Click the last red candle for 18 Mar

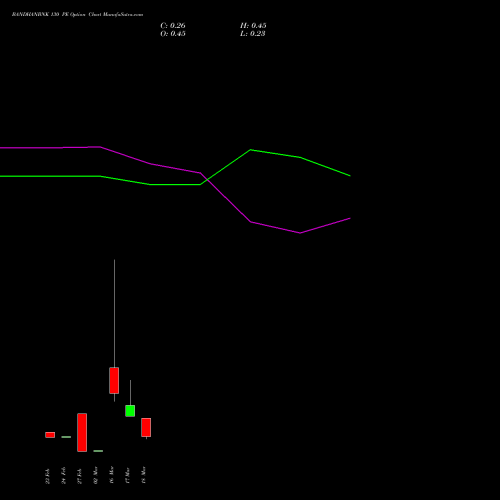pyautogui.click(x=146, y=427)
